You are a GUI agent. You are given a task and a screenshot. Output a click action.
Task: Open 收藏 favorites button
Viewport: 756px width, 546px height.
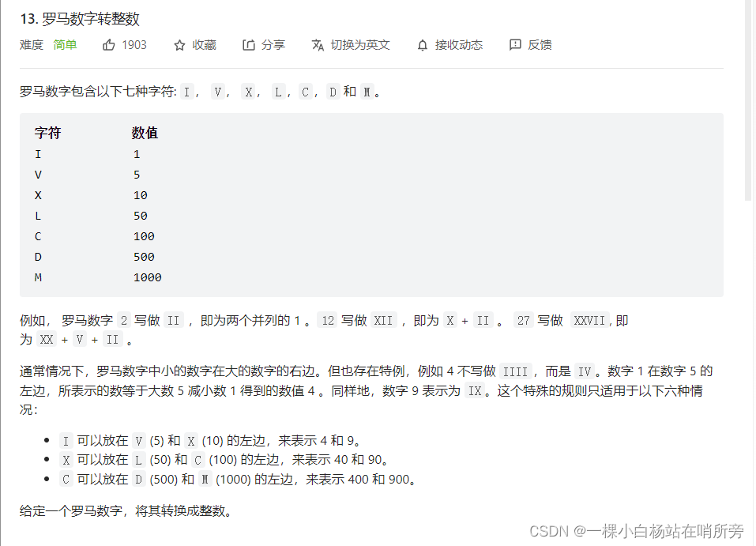(195, 45)
